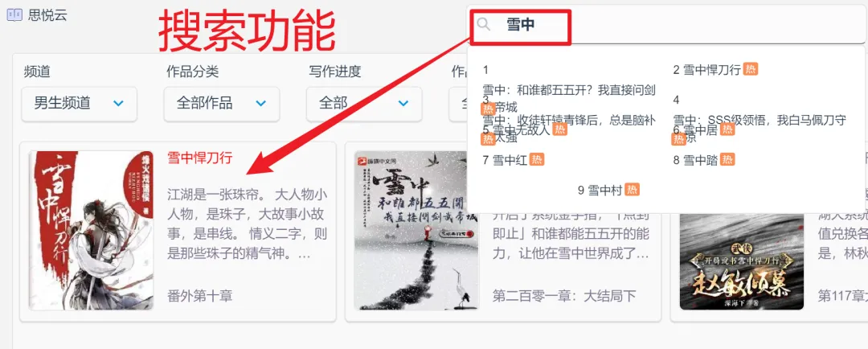Click the 热 badge beside 雪中悍刀行 suggestion
The width and height of the screenshot is (868, 349).
[751, 69]
